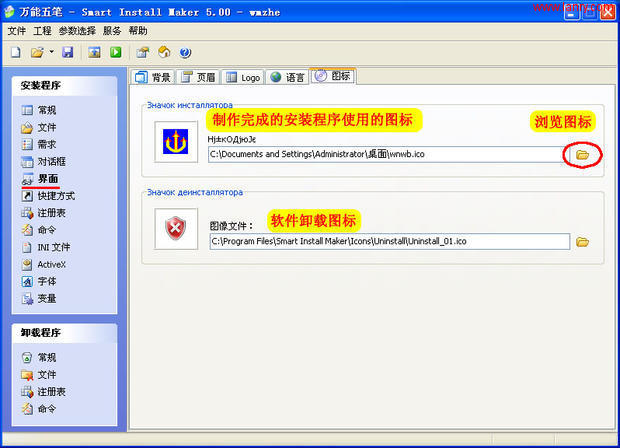Click the Save floppy disk icon

[68, 52]
